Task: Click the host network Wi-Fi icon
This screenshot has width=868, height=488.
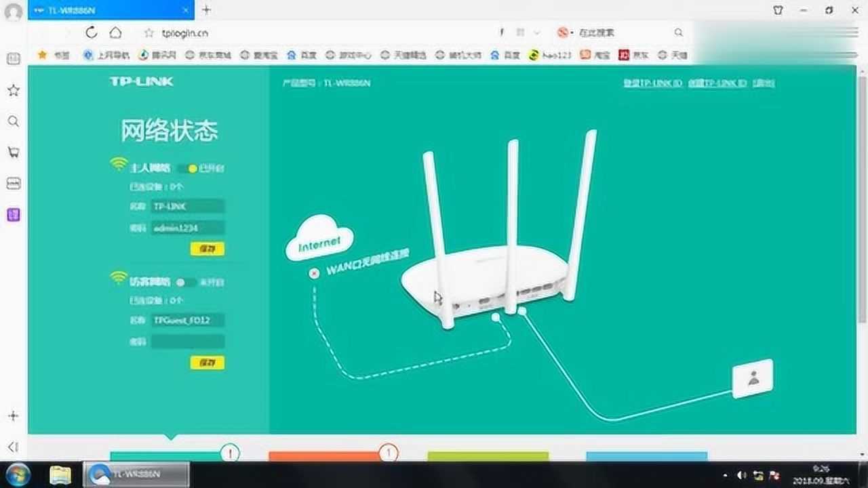Action: point(119,163)
